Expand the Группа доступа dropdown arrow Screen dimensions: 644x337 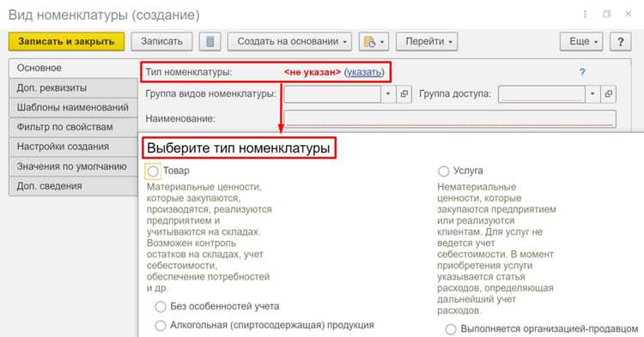[592, 93]
